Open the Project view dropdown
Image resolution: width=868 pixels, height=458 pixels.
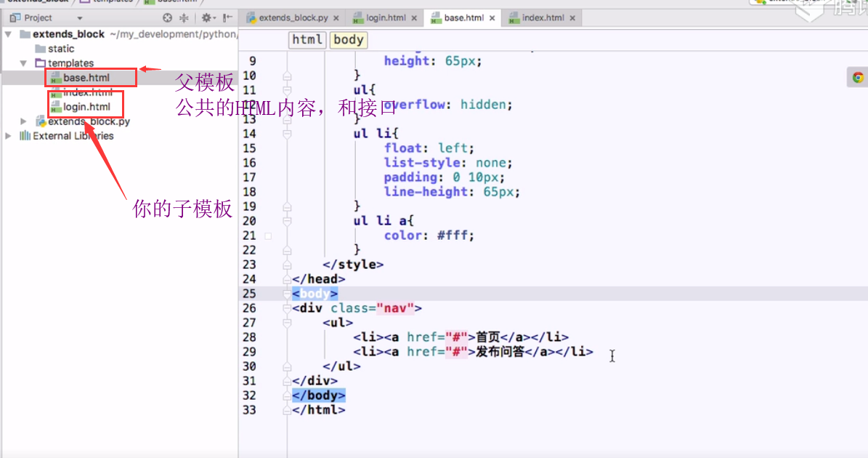80,18
